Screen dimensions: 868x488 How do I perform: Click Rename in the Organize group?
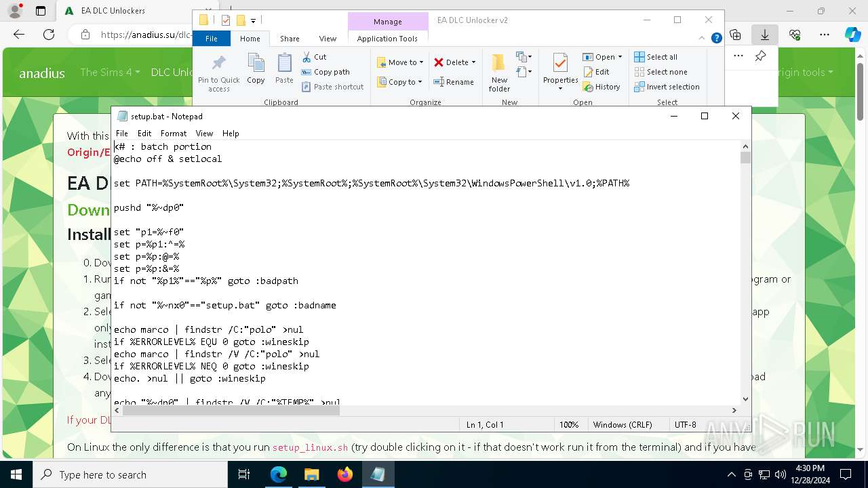454,82
